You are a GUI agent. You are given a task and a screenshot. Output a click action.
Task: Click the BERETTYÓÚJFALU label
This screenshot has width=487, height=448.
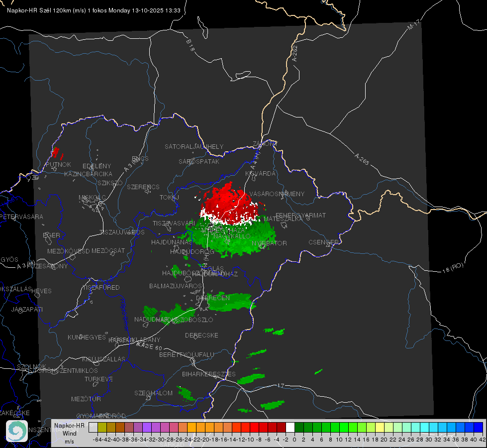(187, 354)
